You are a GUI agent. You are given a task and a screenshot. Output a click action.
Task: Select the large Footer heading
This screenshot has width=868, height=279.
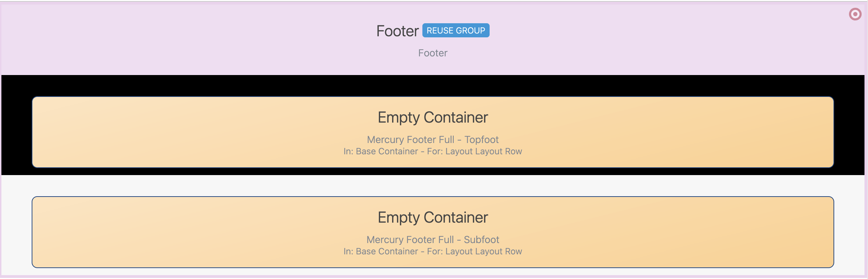[397, 31]
